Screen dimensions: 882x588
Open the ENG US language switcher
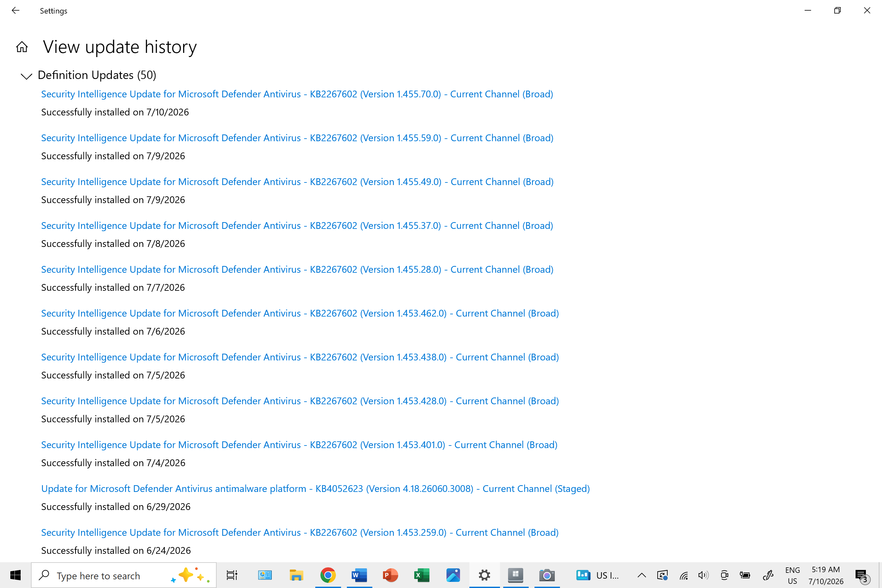(792, 575)
